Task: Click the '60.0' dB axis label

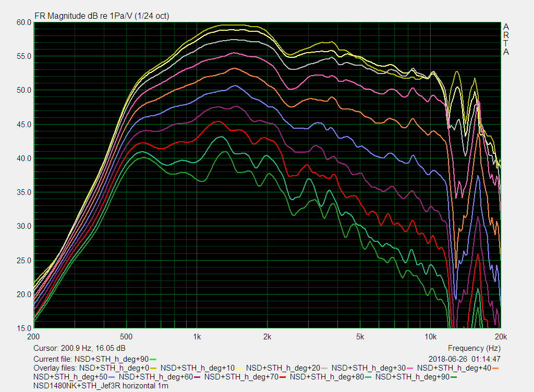Action: [24, 22]
